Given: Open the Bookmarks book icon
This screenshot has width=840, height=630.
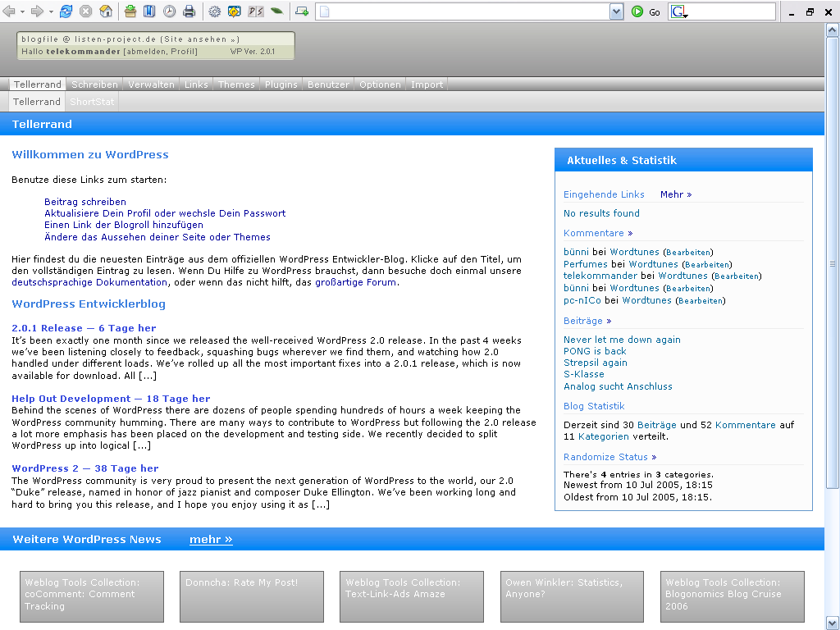Looking at the screenshot, I should 149,11.
